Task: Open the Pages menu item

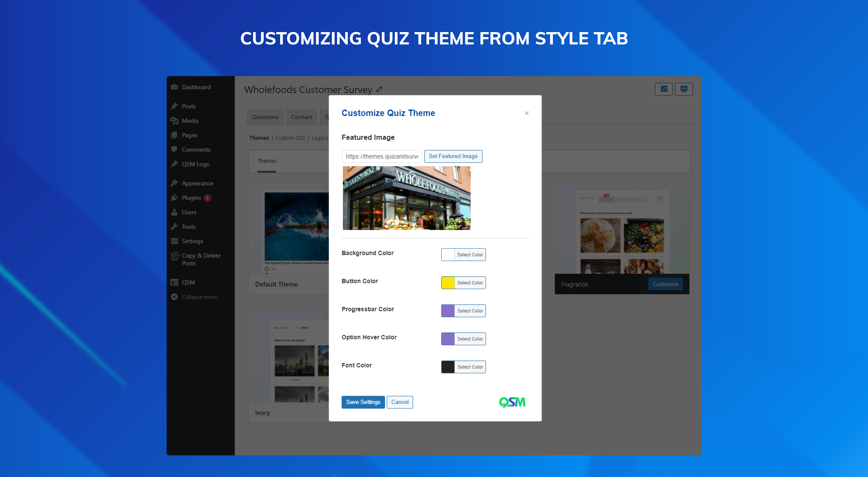Action: point(189,135)
